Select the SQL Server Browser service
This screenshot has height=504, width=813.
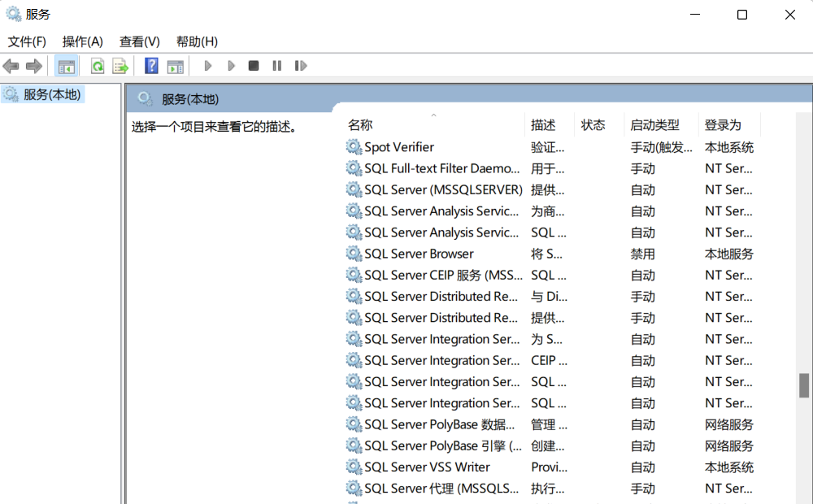point(419,254)
